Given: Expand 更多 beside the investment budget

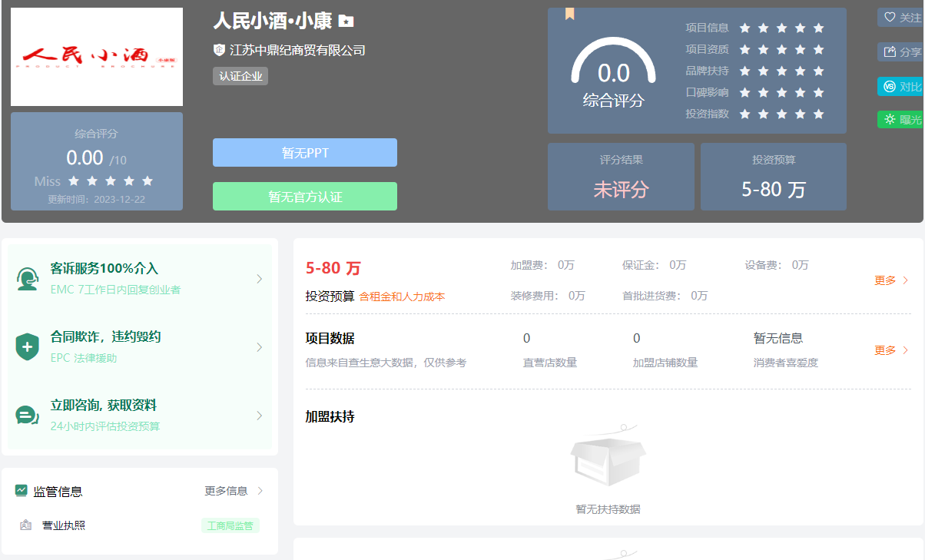Looking at the screenshot, I should pos(891,280).
